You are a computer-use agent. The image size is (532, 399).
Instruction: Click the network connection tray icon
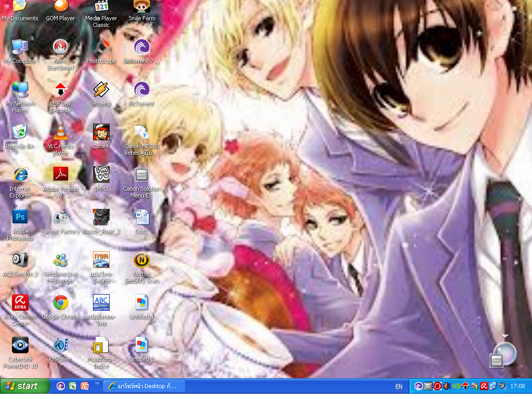pos(493,386)
